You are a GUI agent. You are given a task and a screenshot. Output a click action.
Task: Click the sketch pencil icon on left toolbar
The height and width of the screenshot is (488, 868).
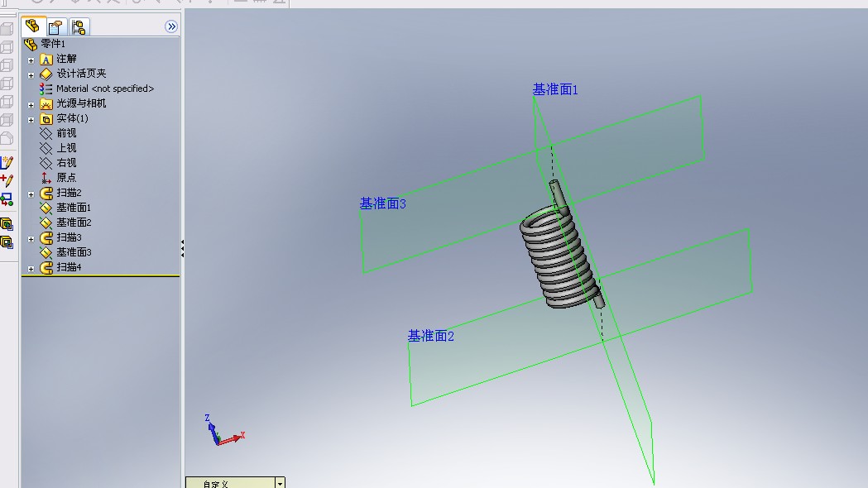tap(7, 163)
